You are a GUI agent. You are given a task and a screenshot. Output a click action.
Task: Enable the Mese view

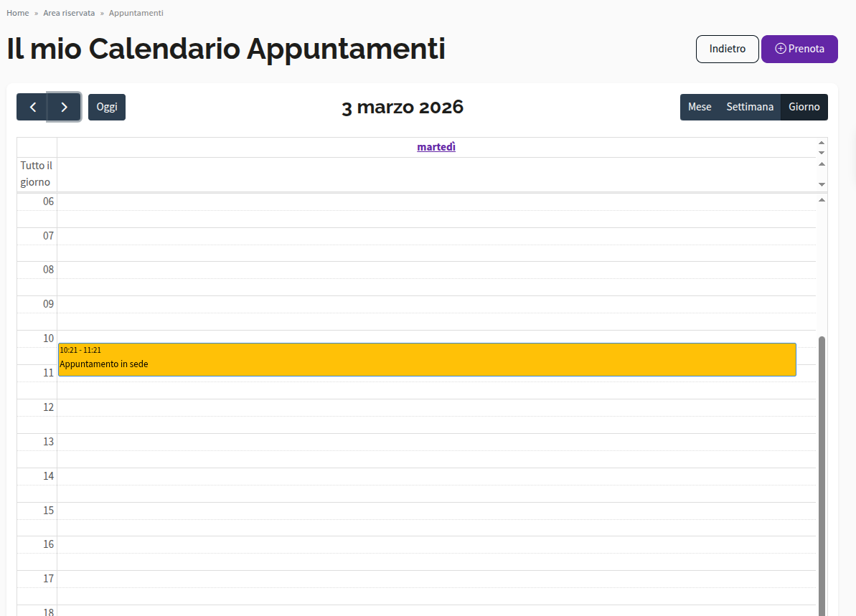pos(700,106)
